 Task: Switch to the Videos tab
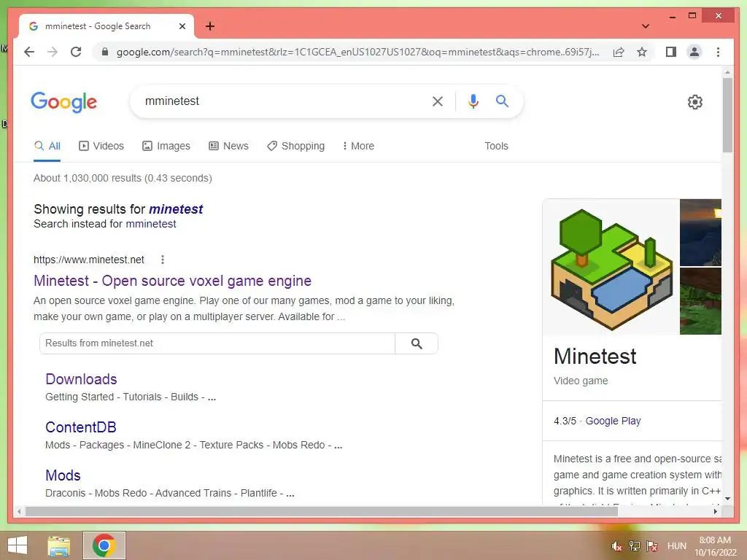(101, 146)
